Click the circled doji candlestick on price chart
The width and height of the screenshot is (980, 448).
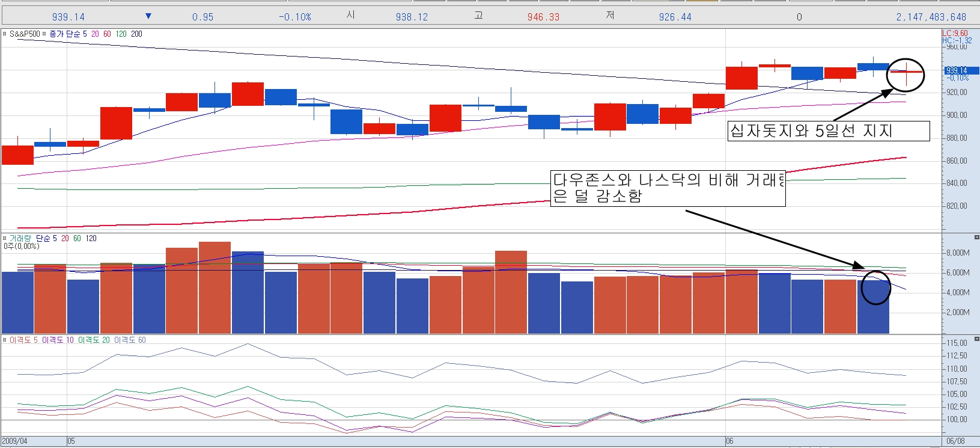(906, 73)
